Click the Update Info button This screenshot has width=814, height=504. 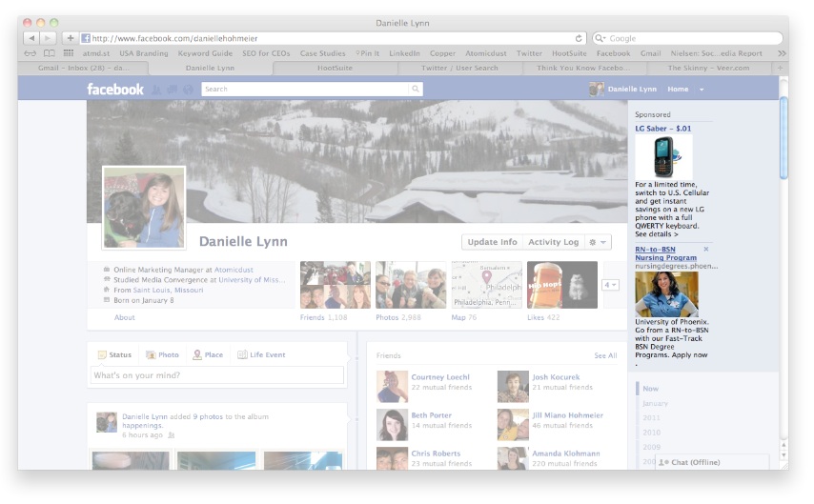point(492,242)
